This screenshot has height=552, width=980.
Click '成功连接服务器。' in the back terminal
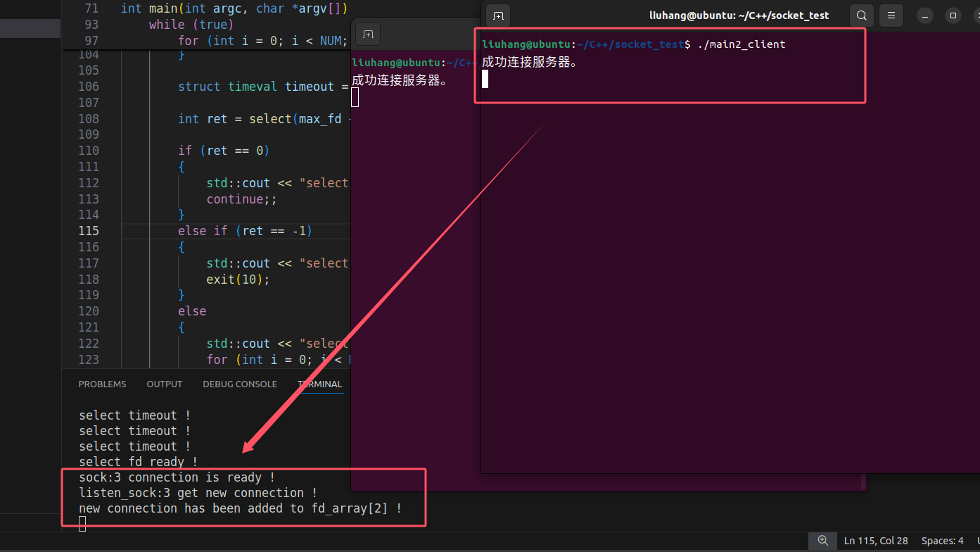click(400, 80)
